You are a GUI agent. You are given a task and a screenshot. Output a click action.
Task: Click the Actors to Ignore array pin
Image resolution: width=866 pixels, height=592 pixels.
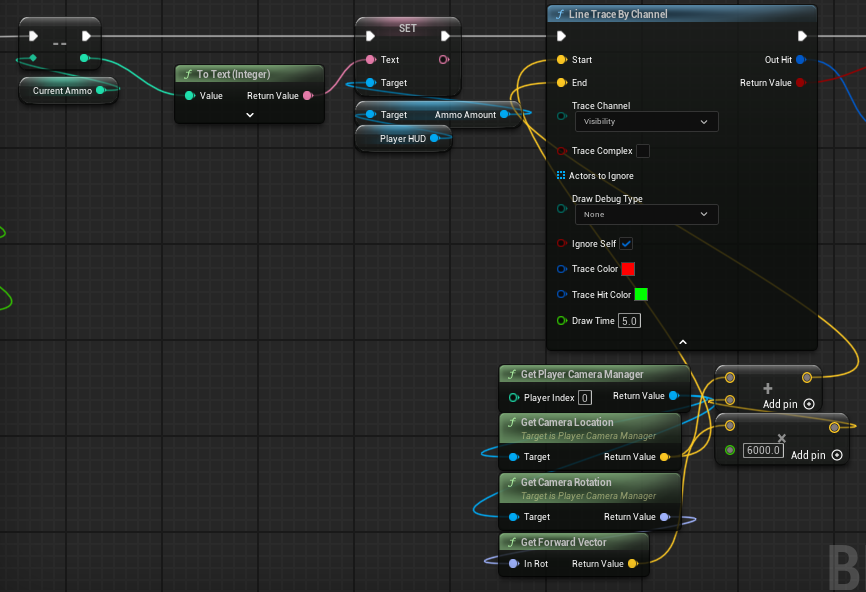[561, 176]
